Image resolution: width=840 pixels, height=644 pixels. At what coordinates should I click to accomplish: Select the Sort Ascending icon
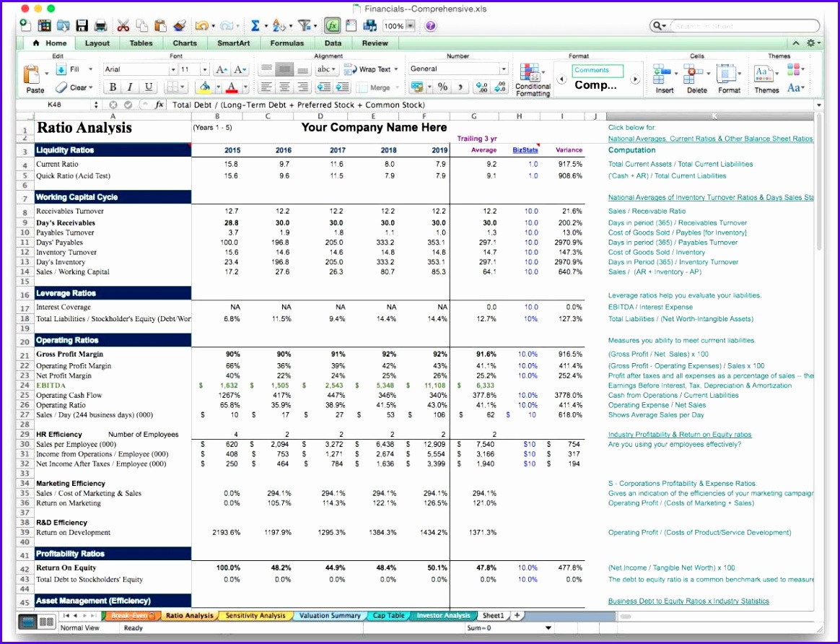[x=279, y=25]
